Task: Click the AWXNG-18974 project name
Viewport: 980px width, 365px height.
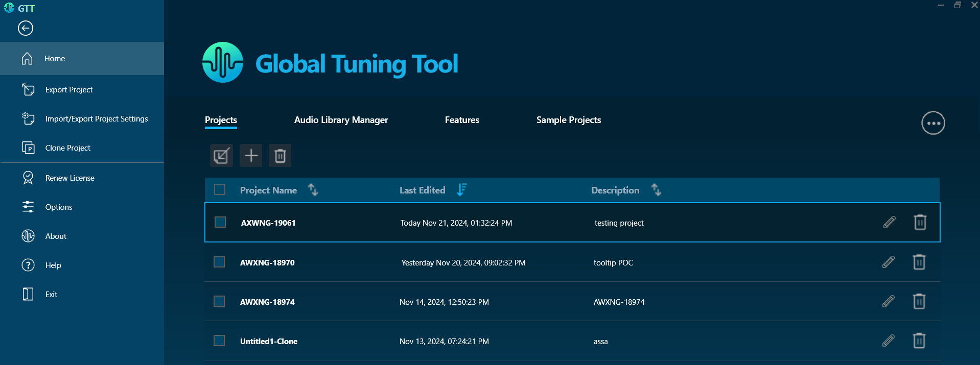Action: coord(267,302)
